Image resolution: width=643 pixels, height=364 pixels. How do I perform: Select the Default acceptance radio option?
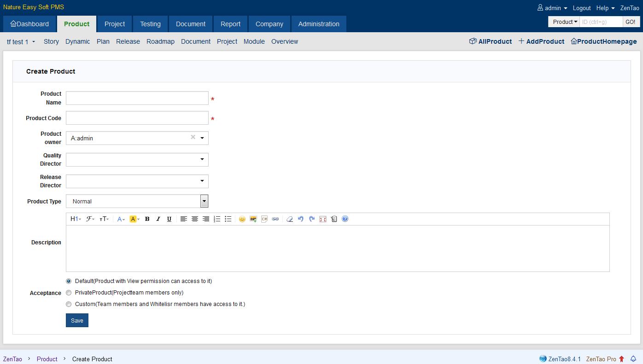pyautogui.click(x=69, y=281)
